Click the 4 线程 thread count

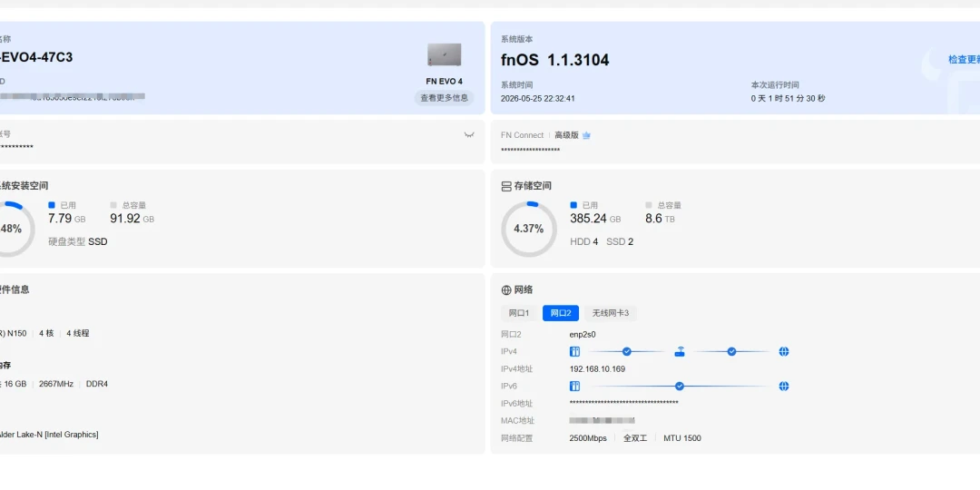(78, 333)
